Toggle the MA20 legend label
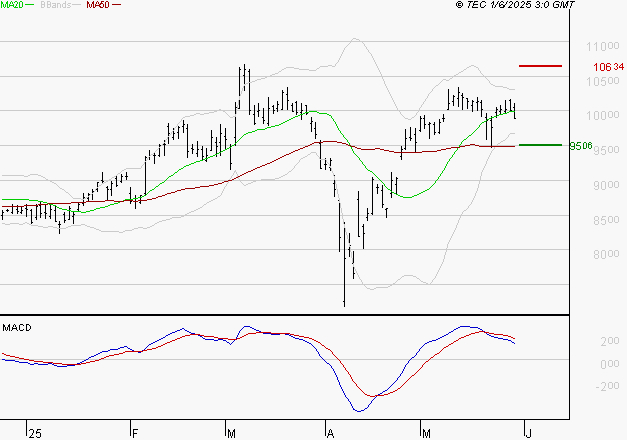 (11, 6)
